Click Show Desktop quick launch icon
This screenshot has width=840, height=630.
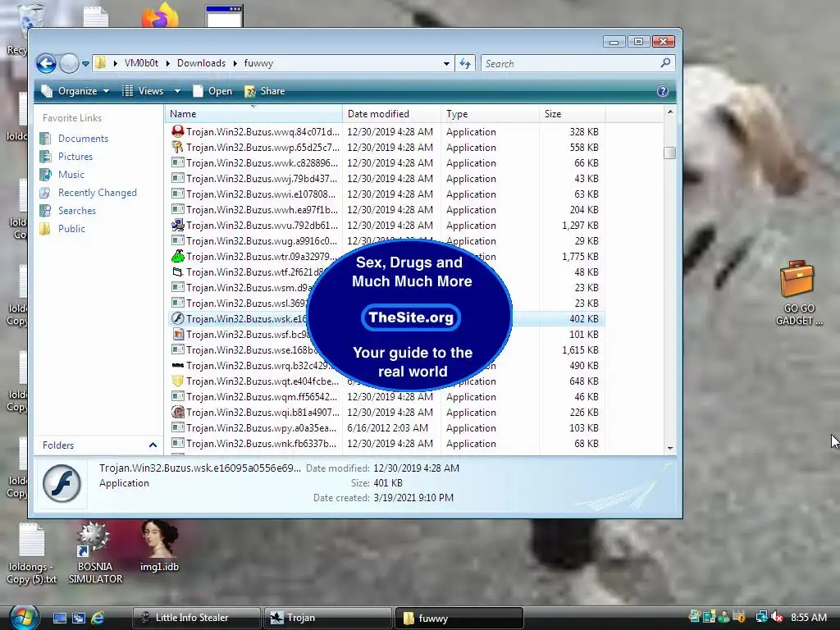(59, 618)
